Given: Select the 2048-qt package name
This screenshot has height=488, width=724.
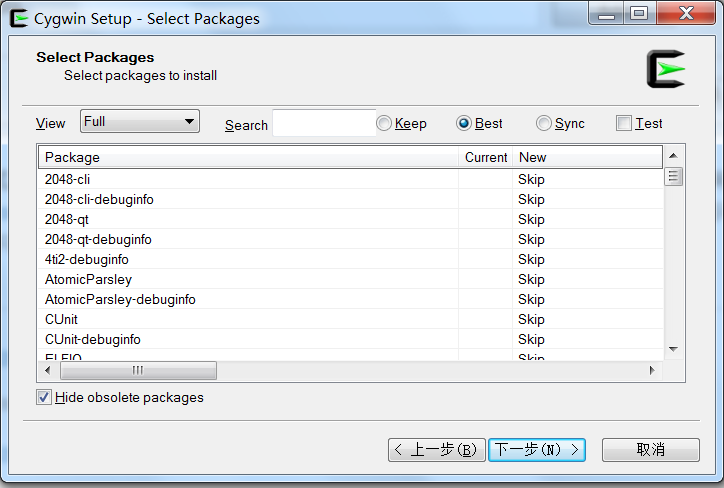Looking at the screenshot, I should coord(66,219).
